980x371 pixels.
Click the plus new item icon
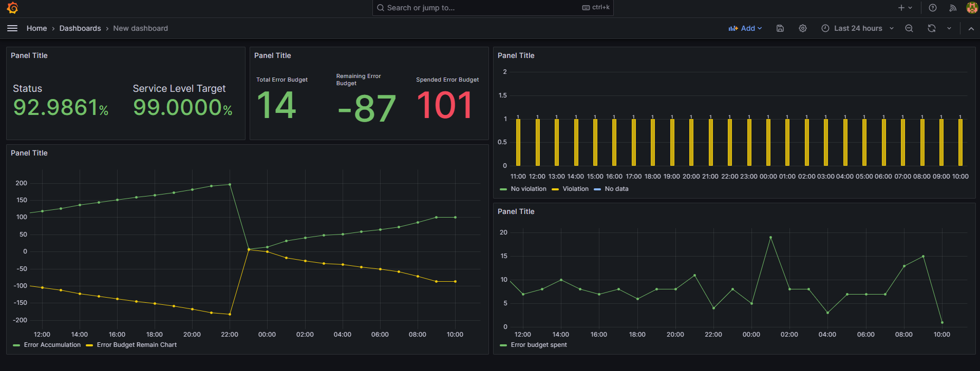point(901,8)
